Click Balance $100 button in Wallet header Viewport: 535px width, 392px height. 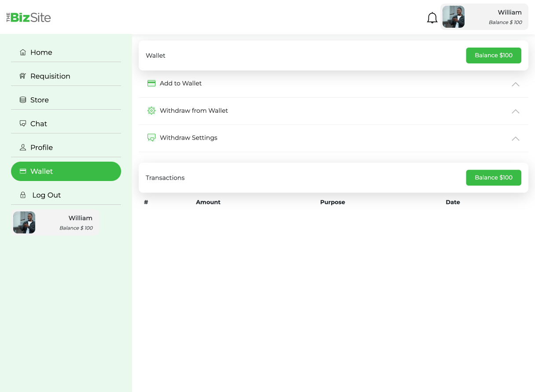(493, 55)
